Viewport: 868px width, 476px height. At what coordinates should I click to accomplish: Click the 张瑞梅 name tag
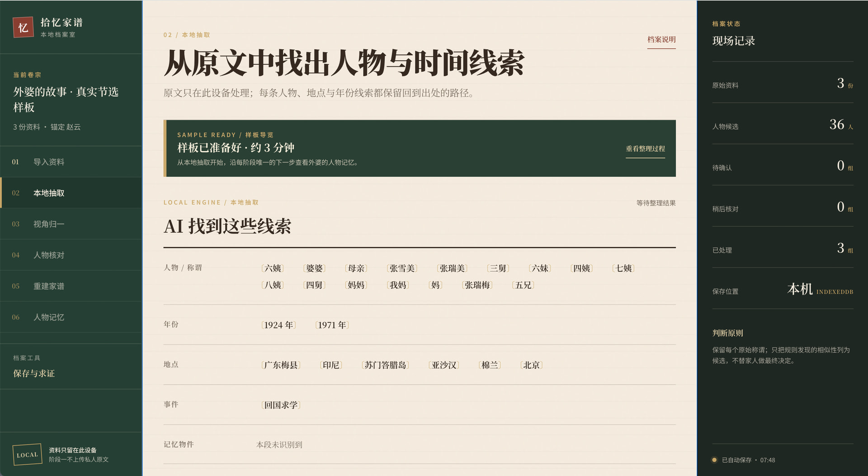click(477, 285)
